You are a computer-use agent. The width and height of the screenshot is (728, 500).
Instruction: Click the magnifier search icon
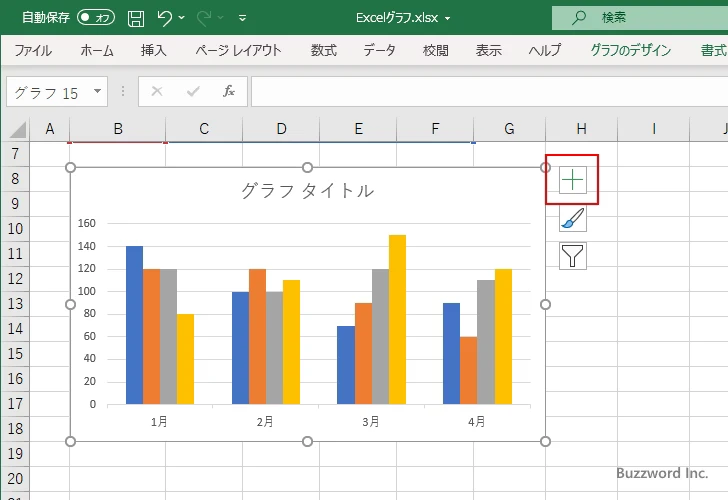[x=578, y=18]
